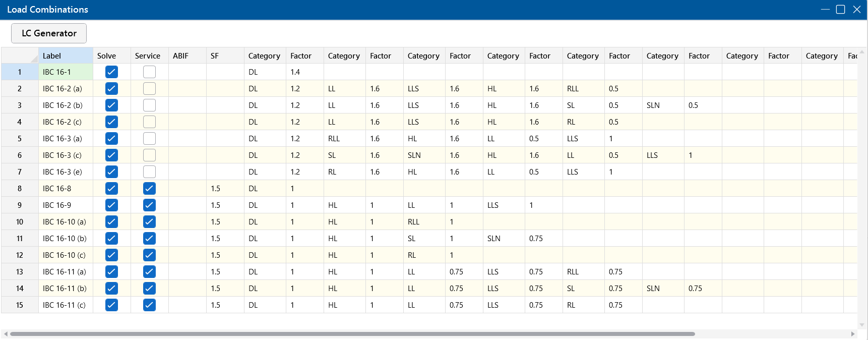Click the grid select-all corner cell
Viewport: 868px width, 340px height.
click(x=20, y=56)
